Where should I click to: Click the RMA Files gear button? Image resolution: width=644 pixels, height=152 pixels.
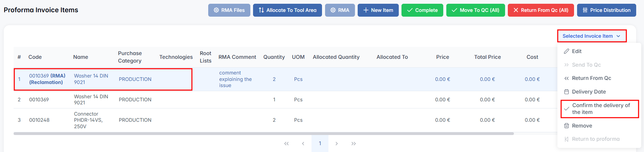pyautogui.click(x=229, y=10)
